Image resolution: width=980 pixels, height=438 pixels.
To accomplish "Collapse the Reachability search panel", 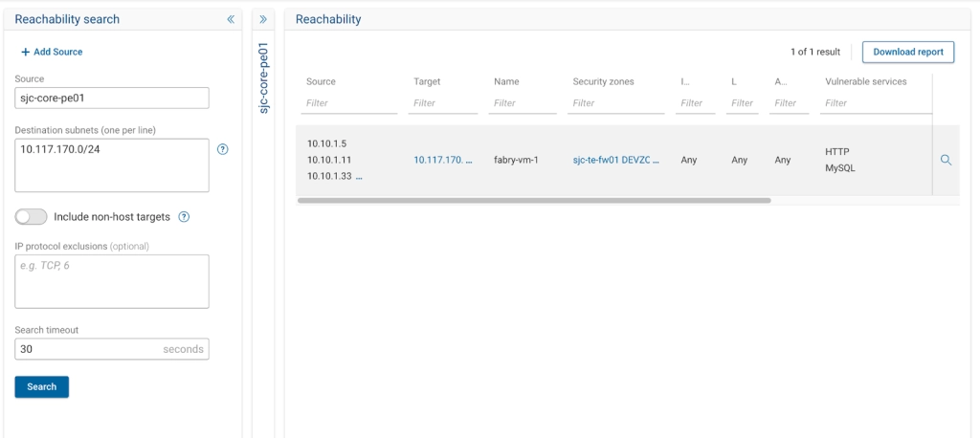I will (231, 19).
